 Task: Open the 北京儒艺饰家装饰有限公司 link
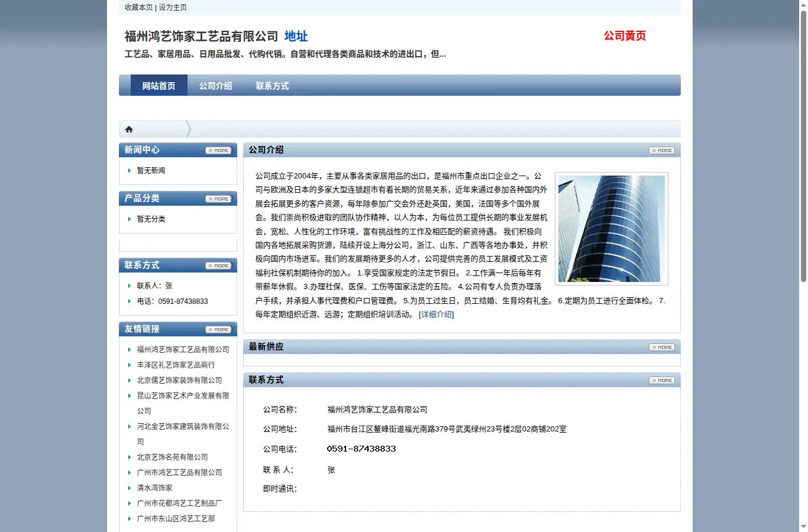(180, 380)
